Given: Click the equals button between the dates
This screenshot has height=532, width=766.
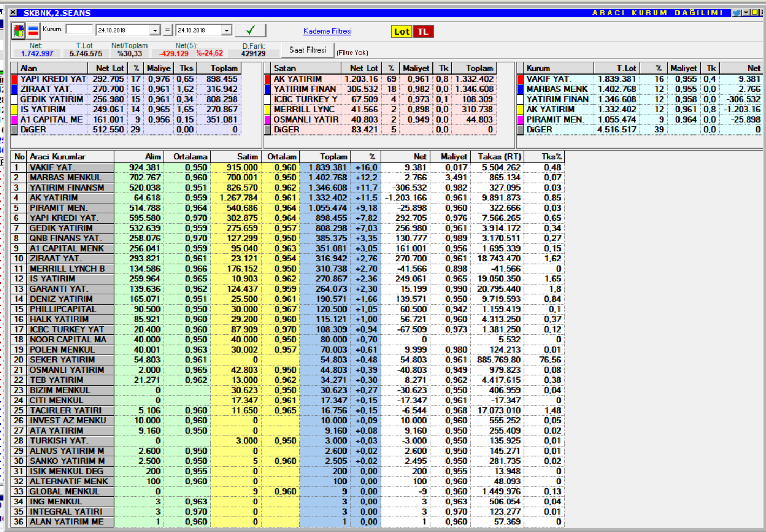Looking at the screenshot, I should click(168, 30).
